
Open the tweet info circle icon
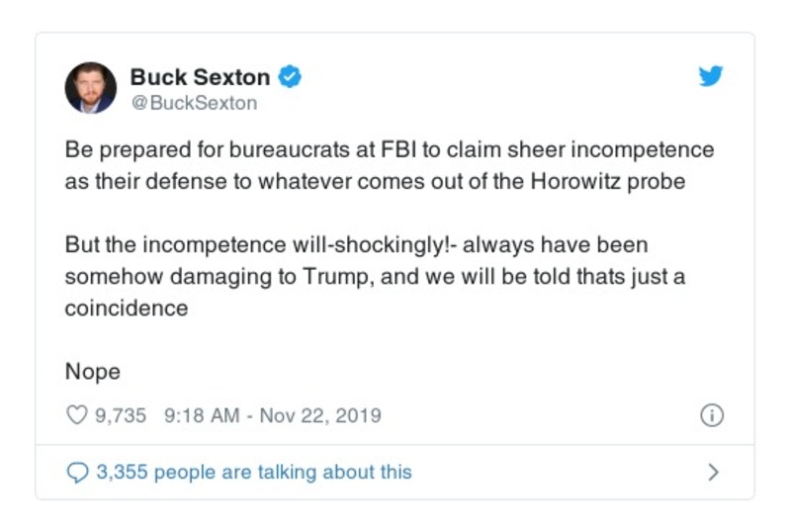(x=711, y=416)
